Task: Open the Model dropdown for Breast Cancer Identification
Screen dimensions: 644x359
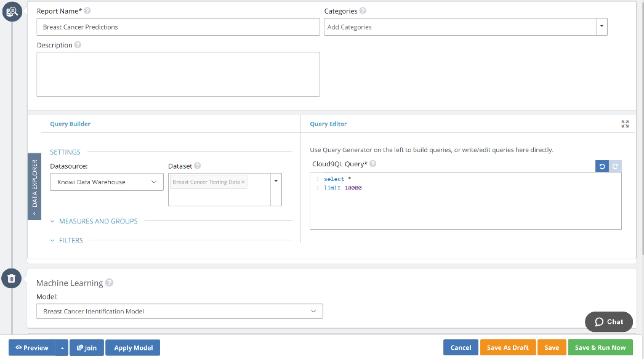Action: tap(179, 312)
